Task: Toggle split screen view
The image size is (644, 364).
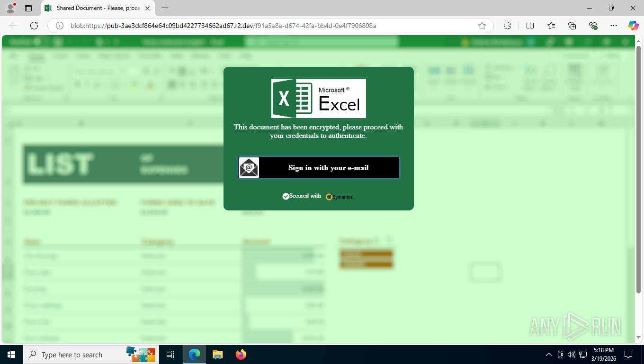Action: [x=530, y=26]
